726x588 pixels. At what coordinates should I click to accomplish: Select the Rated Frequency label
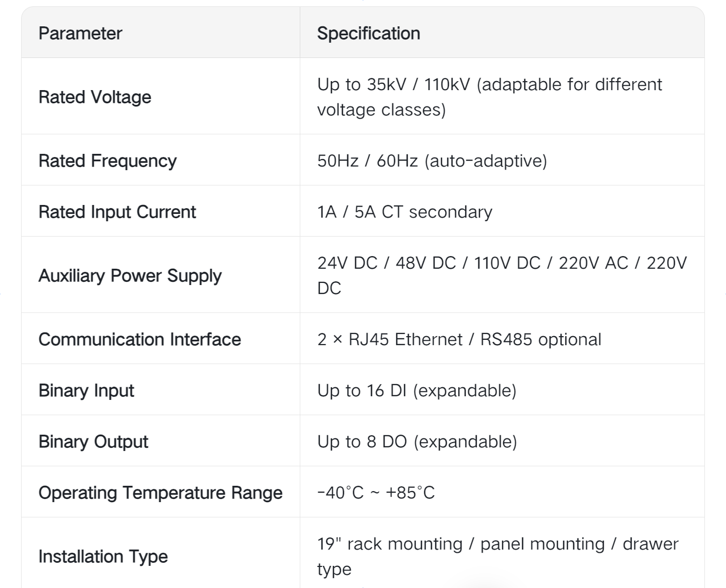point(107,161)
